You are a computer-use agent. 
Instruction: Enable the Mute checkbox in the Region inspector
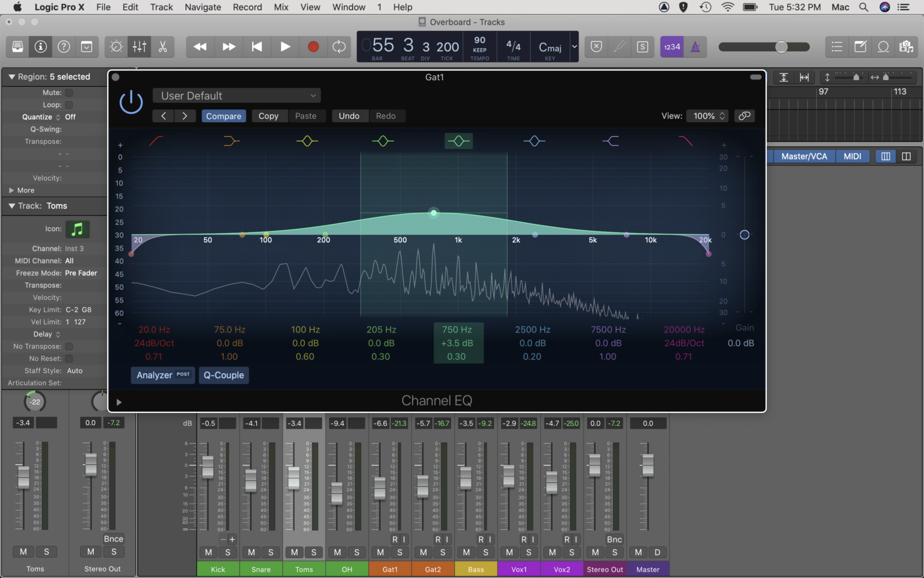pyautogui.click(x=69, y=92)
